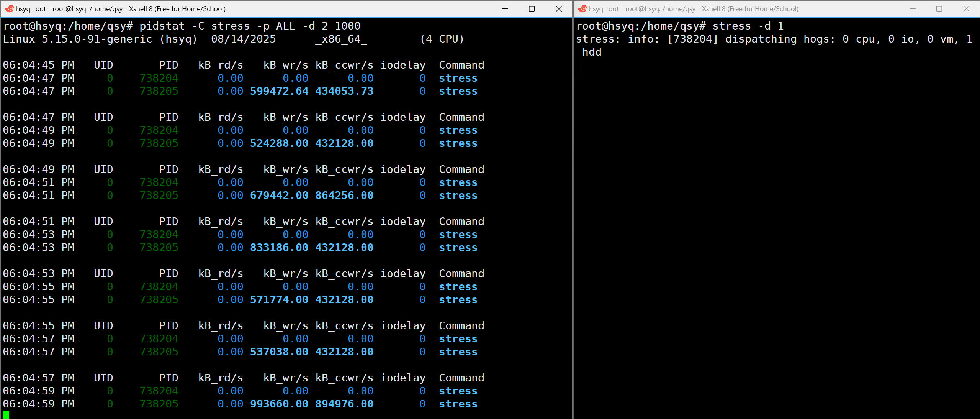
Task: Click the first 'Command' column header
Action: point(461,65)
